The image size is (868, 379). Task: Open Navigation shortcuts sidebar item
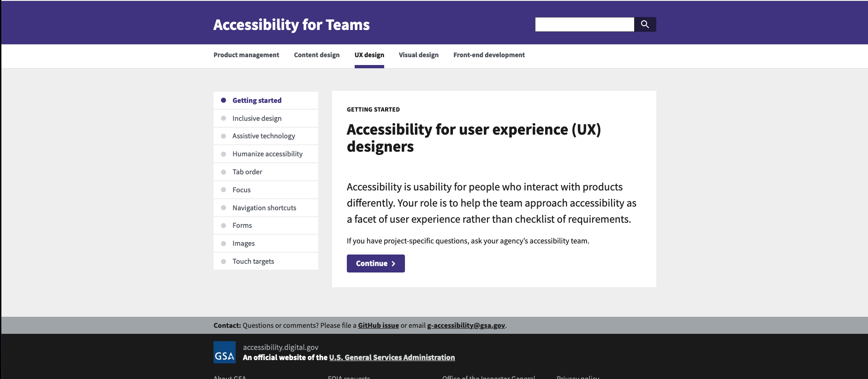point(266,208)
